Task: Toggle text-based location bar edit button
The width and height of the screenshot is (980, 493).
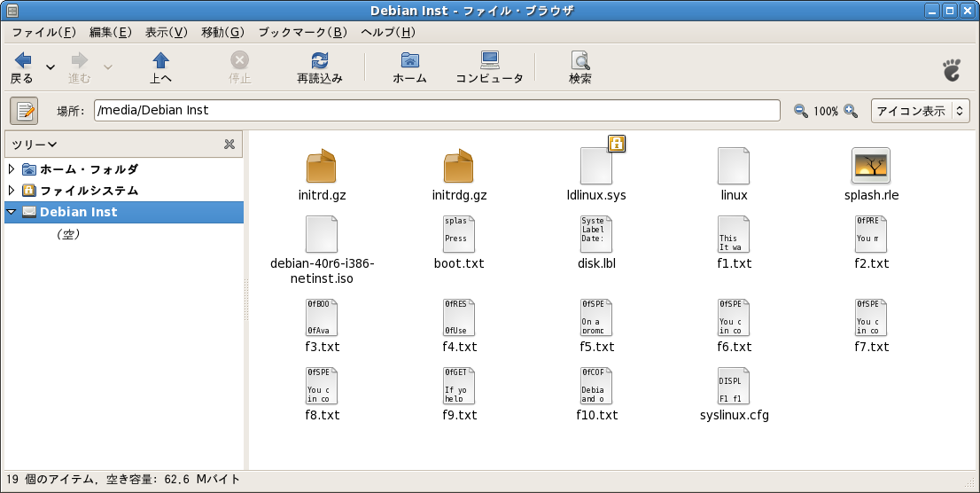Action: [x=25, y=111]
